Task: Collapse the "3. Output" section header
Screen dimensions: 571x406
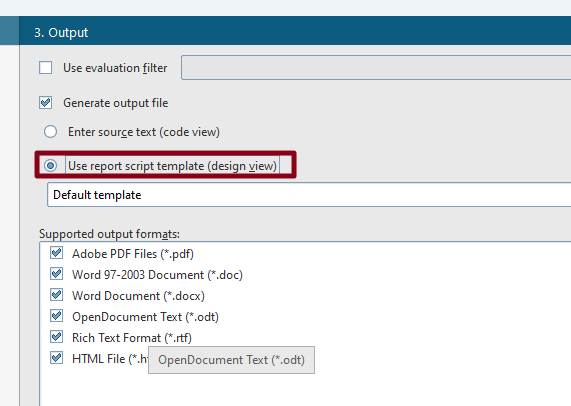Action: click(x=295, y=31)
